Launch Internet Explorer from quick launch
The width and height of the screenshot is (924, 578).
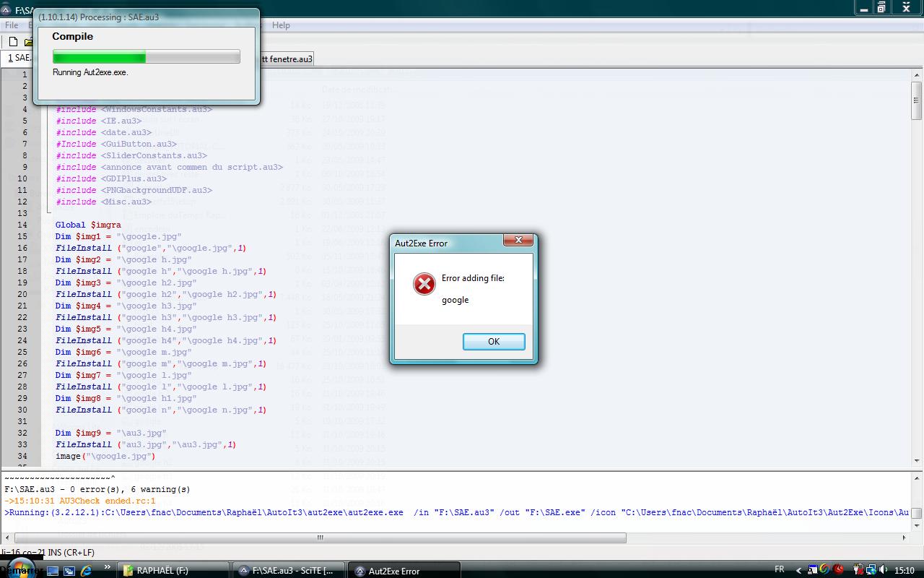click(87, 571)
